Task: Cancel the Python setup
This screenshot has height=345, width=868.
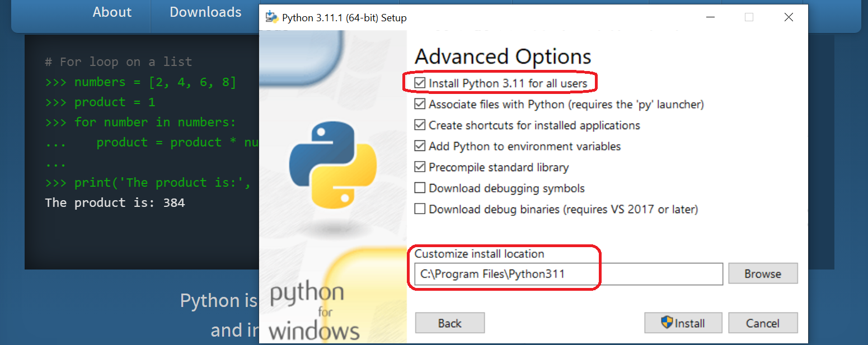Action: pos(763,323)
